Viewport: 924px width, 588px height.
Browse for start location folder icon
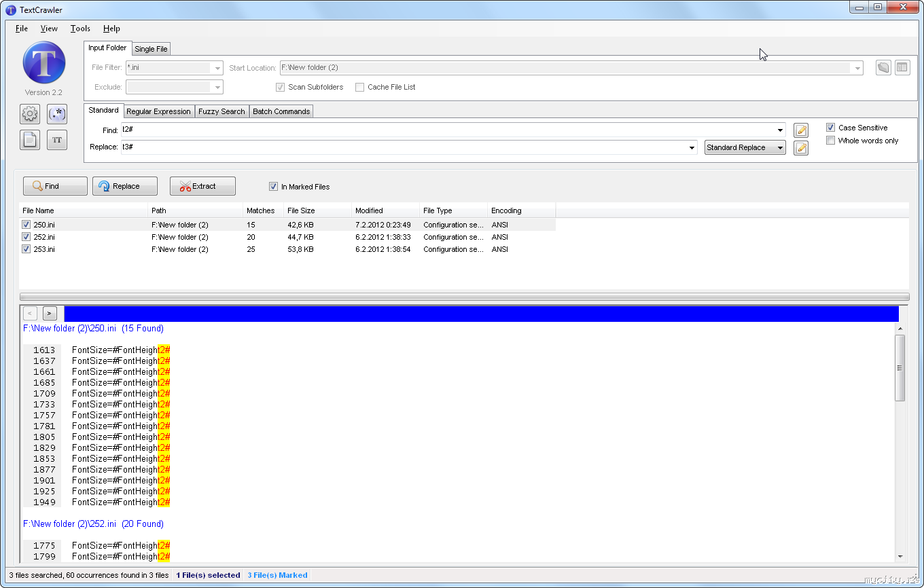point(883,68)
